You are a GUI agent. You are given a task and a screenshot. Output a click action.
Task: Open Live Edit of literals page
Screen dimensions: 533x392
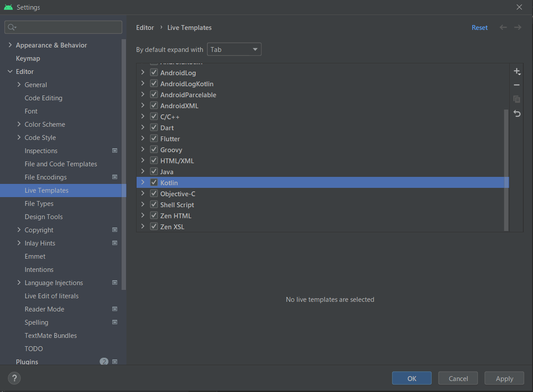point(52,296)
